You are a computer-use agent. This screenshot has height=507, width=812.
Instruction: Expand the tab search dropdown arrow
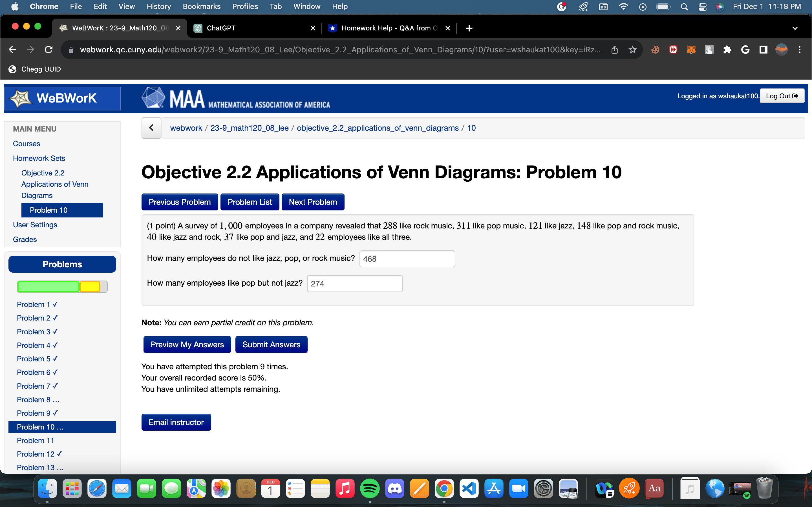795,28
